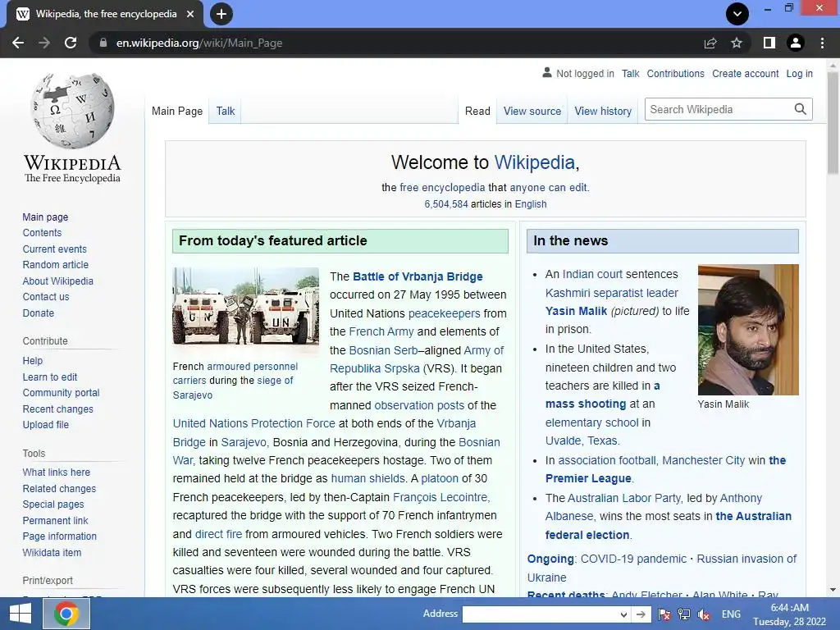This screenshot has height=630, width=840.
Task: Switch to the Talk tab
Action: 226,111
